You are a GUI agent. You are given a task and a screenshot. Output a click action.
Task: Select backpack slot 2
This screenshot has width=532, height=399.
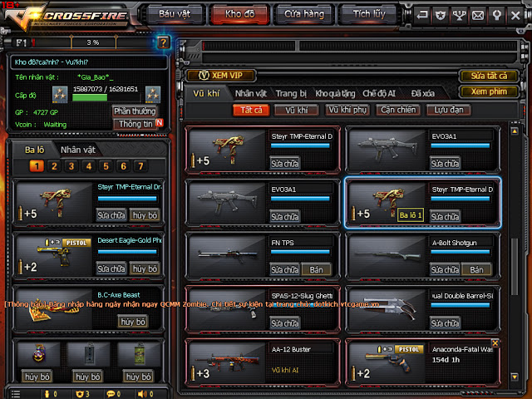[54, 166]
